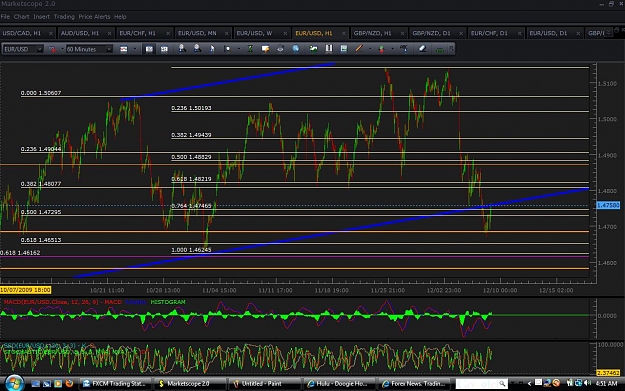Open the table grid toolbar icon

point(344,49)
